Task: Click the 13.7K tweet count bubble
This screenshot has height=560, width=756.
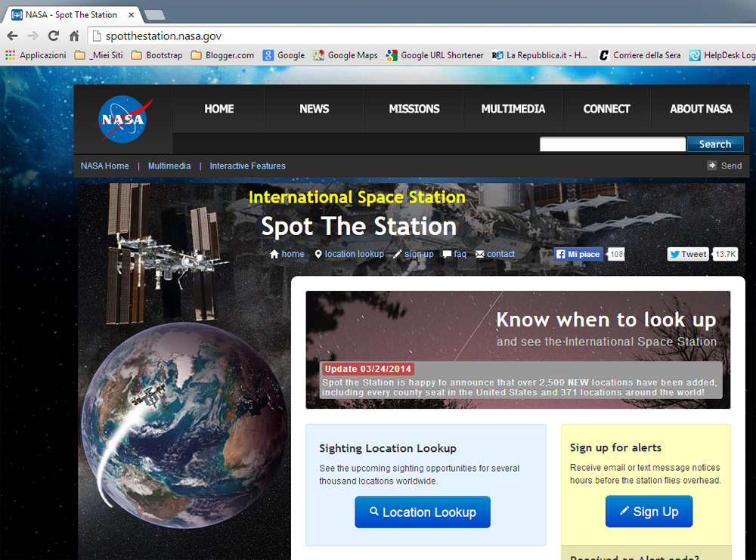Action: (726, 254)
